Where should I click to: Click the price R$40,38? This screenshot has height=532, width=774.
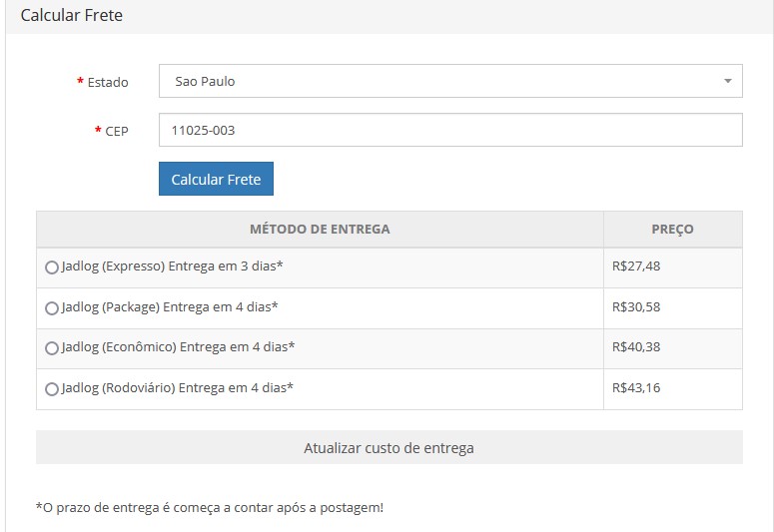[636, 347]
